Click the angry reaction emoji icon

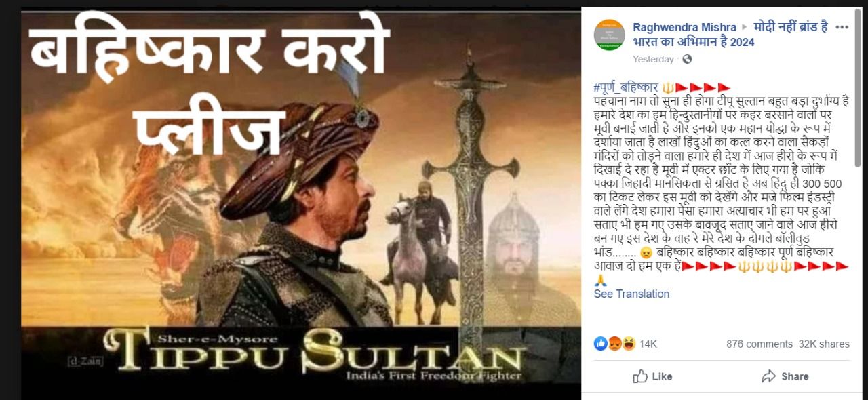(x=614, y=344)
